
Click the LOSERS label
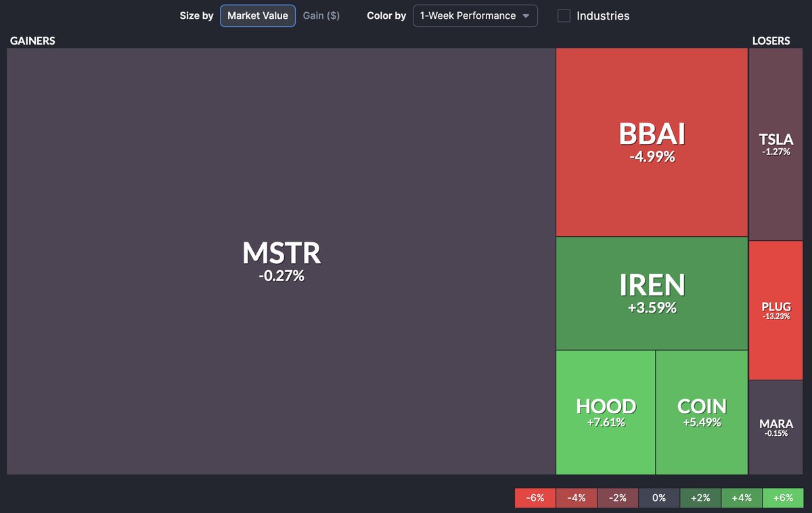coord(771,41)
